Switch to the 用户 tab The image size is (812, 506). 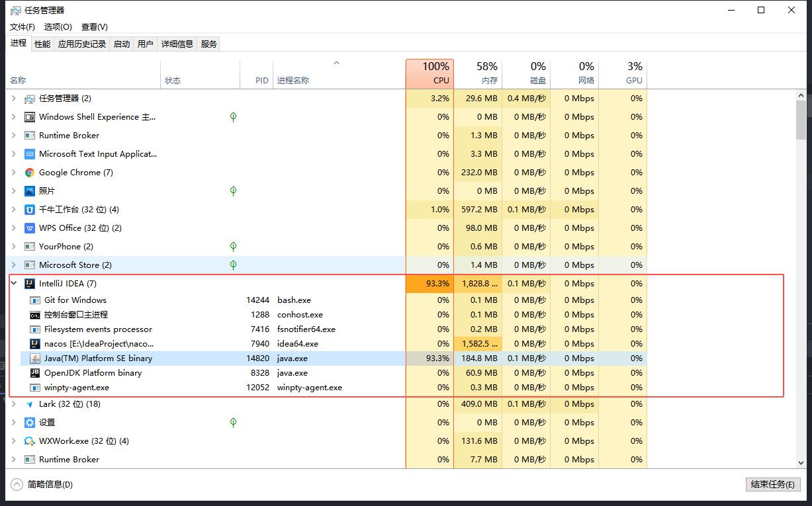[146, 44]
